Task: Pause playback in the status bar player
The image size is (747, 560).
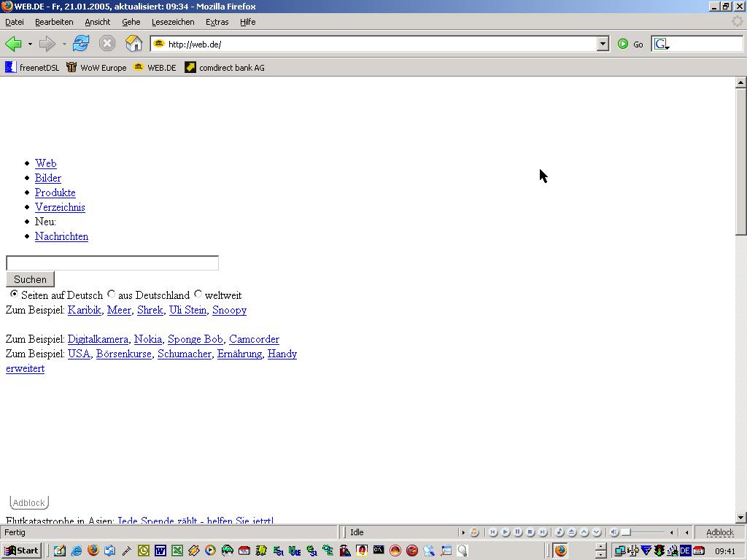Action: pos(518,532)
